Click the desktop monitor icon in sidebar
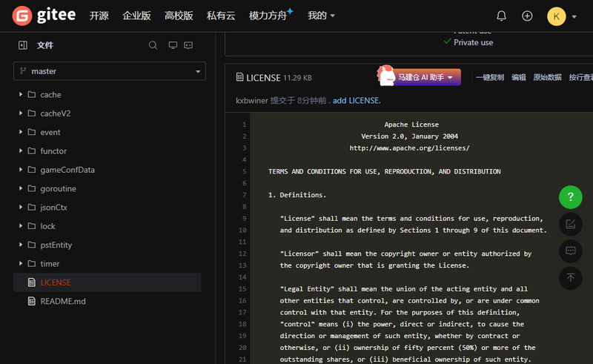The image size is (593, 364). tap(173, 45)
